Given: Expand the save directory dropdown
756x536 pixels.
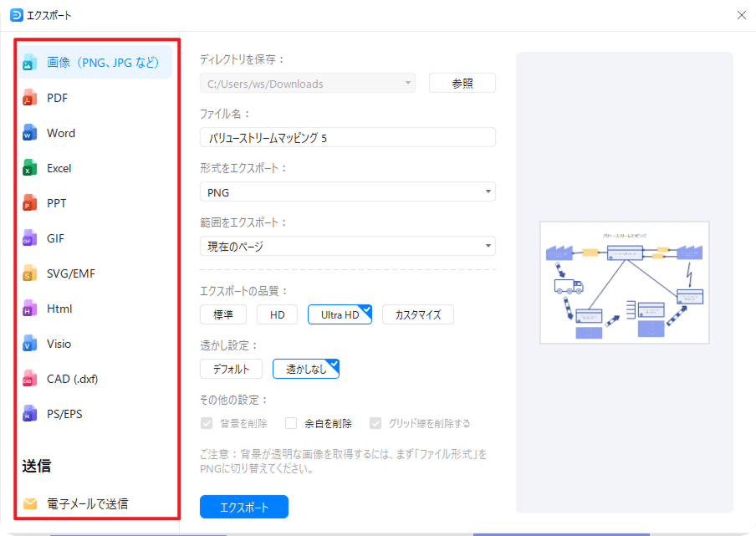Looking at the screenshot, I should click(409, 83).
